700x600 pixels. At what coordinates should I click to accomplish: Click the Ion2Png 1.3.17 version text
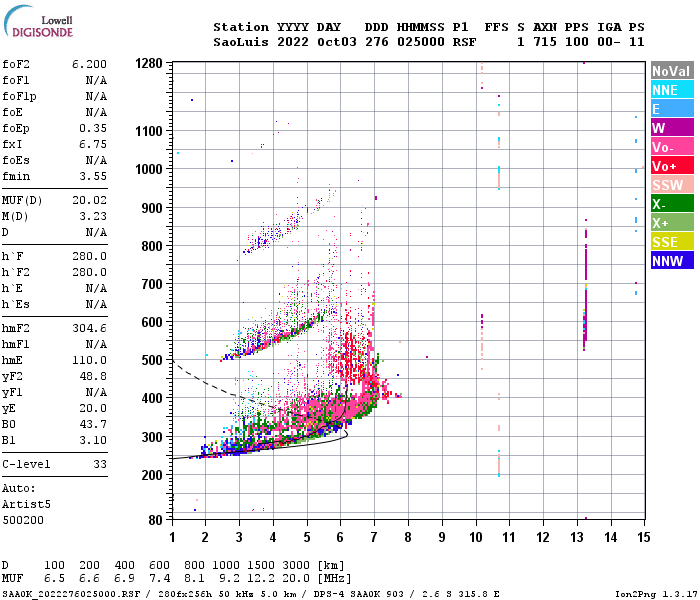pyautogui.click(x=655, y=594)
